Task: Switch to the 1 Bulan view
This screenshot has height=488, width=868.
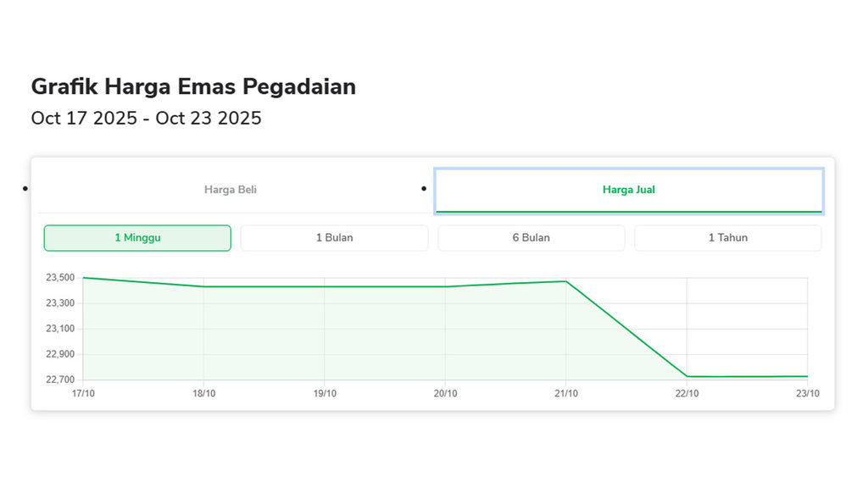Action: tap(334, 238)
